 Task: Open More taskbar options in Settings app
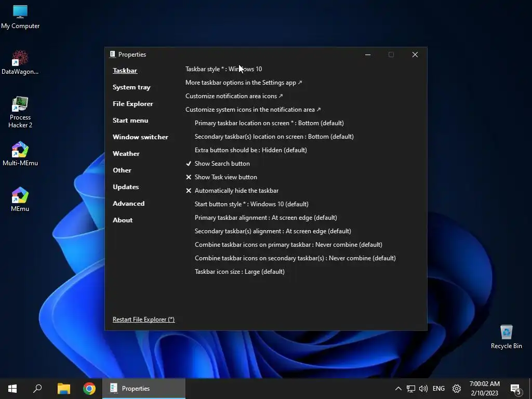[x=244, y=83]
